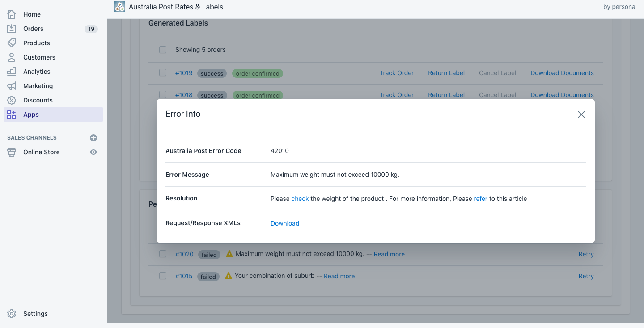This screenshot has height=328, width=644.
Task: Select checkbox for order #1018
Action: (x=163, y=94)
